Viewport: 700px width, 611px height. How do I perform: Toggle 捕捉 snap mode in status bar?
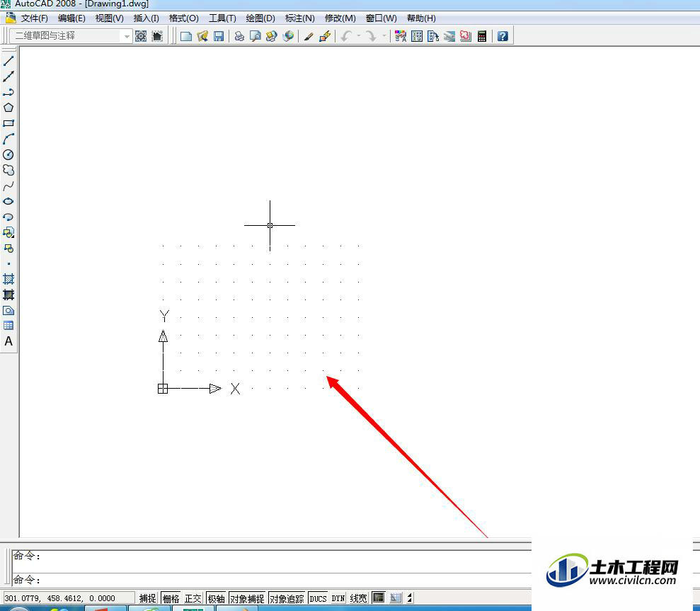click(x=147, y=598)
